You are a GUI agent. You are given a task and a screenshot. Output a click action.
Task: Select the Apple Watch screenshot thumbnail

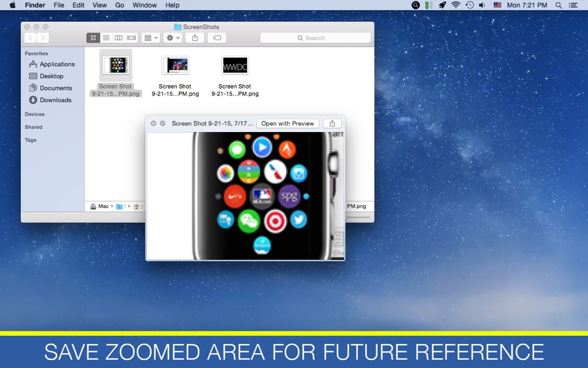click(x=116, y=65)
